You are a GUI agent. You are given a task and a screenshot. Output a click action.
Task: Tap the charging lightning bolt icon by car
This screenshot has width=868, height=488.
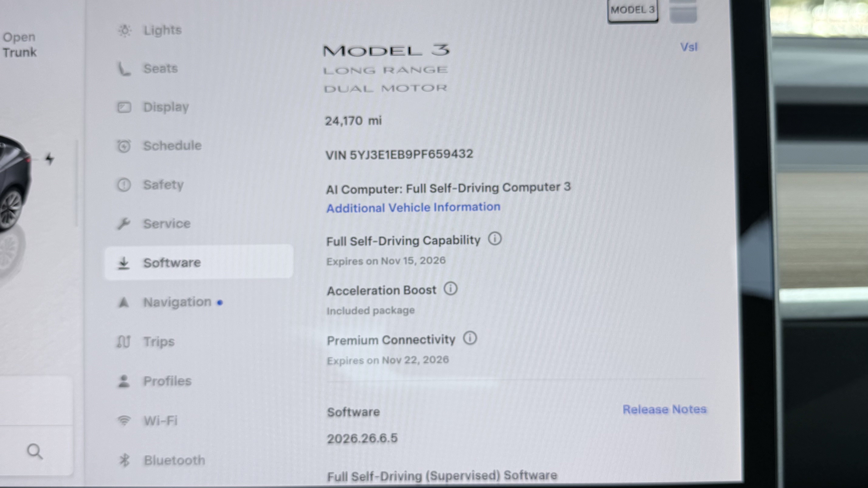pyautogui.click(x=50, y=159)
